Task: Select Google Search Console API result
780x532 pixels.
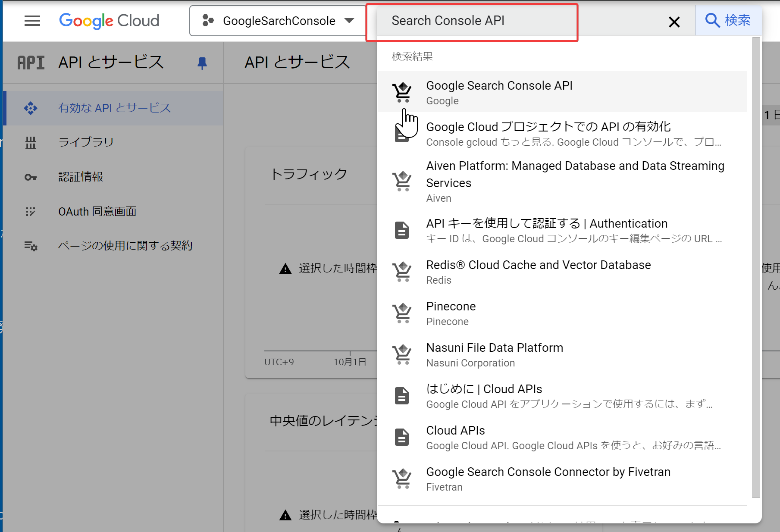Action: (x=562, y=92)
